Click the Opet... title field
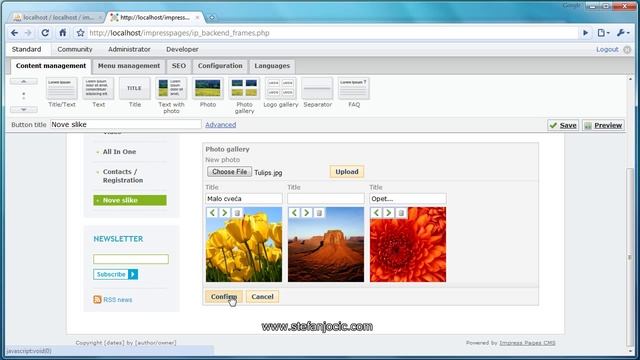This screenshot has height=360, width=640. click(408, 199)
